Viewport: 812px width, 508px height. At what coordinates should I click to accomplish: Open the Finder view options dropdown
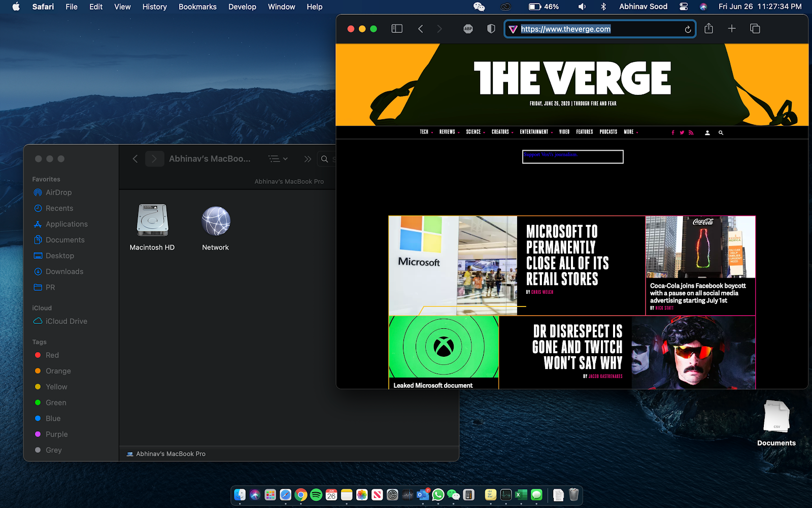click(278, 159)
